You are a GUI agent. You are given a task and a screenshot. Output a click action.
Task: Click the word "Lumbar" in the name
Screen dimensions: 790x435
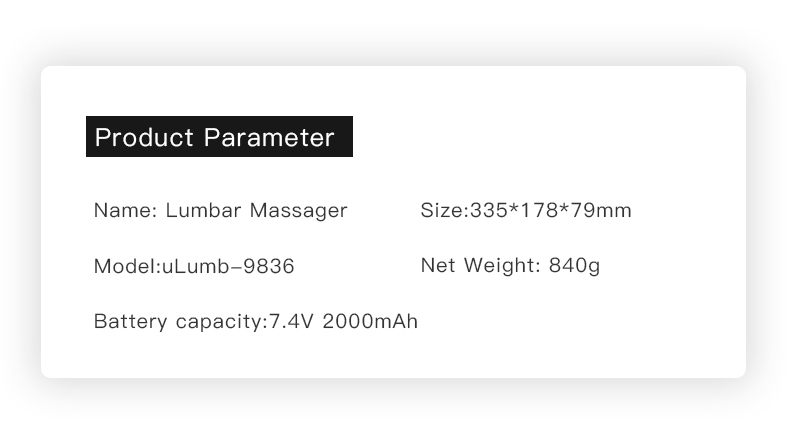point(204,210)
